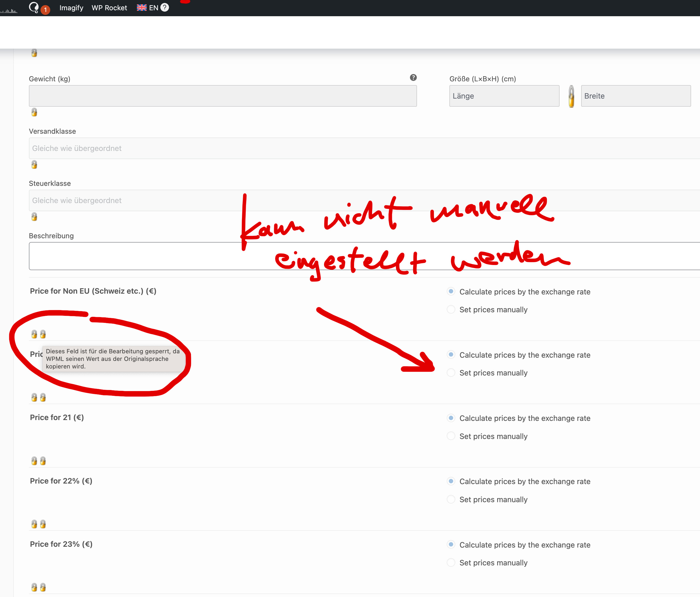The width and height of the screenshot is (700, 597).
Task: Open the Imagify admin bar menu
Action: point(71,8)
